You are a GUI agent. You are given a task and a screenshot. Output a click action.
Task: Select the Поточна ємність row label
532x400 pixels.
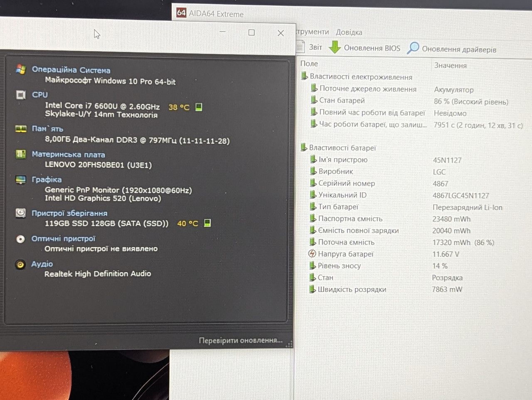346,242
